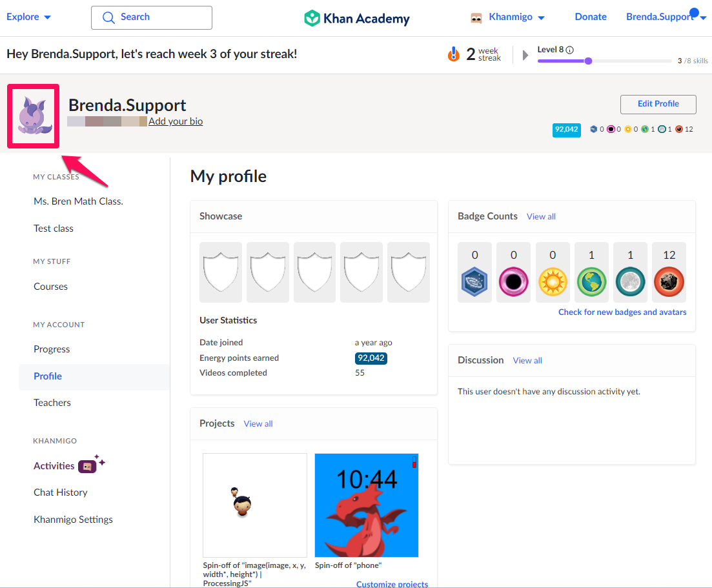712x588 pixels.
Task: Click the 92,042 points value in User Statistics
Action: pos(371,358)
